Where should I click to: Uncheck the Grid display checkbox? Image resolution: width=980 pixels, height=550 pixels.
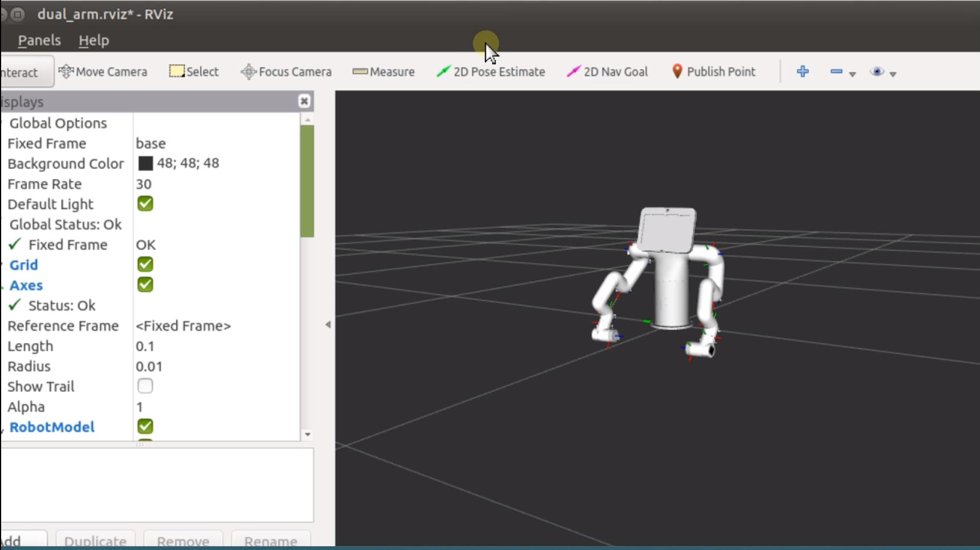click(145, 264)
